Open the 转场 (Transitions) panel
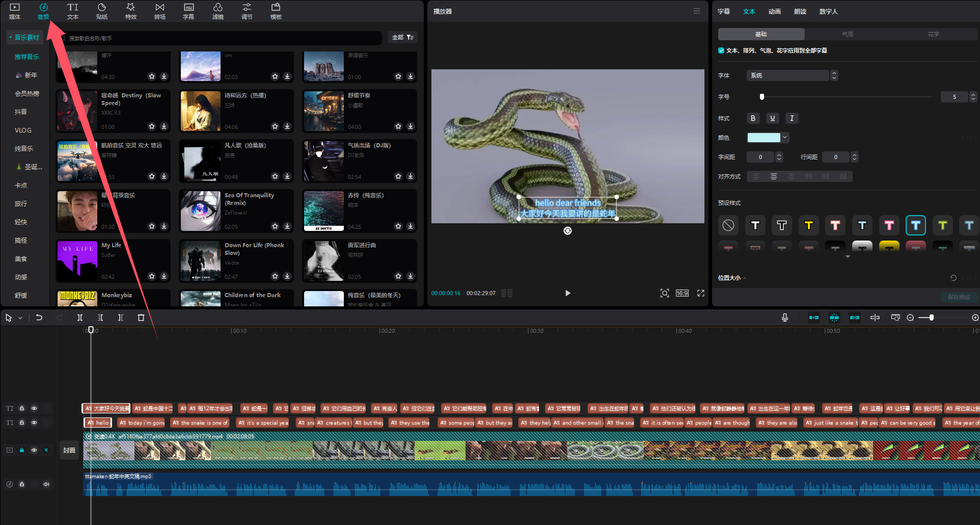 160,11
